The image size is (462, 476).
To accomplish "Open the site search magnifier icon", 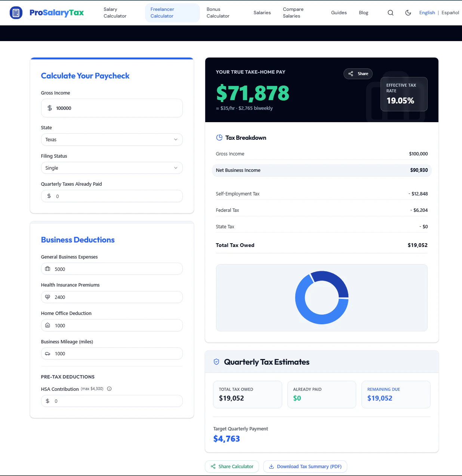I will click(391, 13).
